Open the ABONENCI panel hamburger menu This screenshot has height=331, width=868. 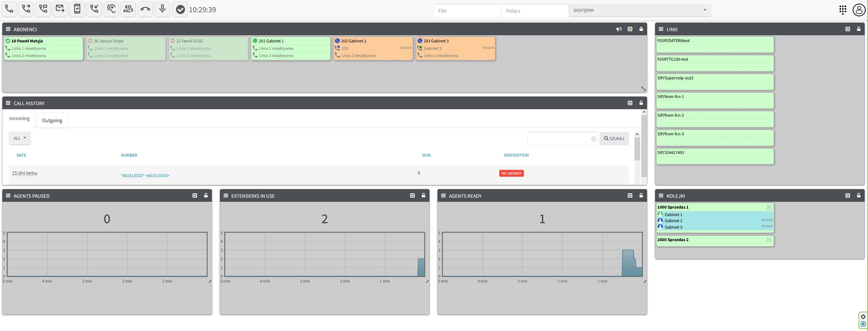[8, 29]
